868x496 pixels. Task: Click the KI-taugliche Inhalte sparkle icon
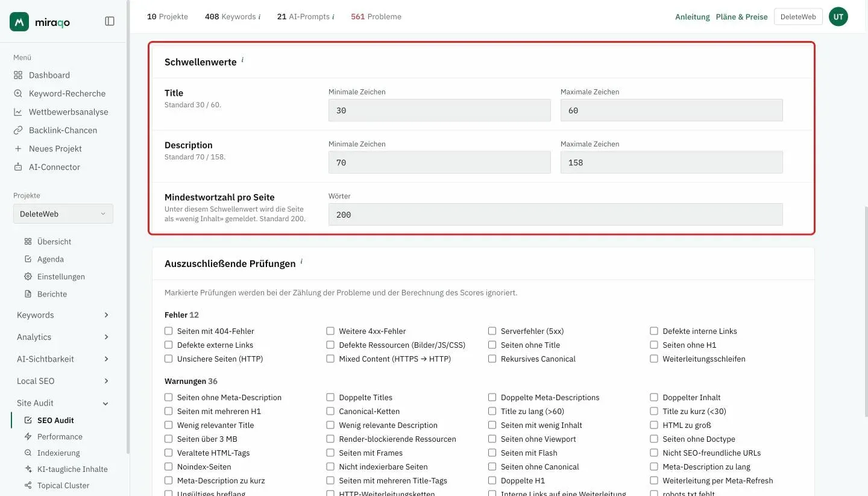click(28, 469)
